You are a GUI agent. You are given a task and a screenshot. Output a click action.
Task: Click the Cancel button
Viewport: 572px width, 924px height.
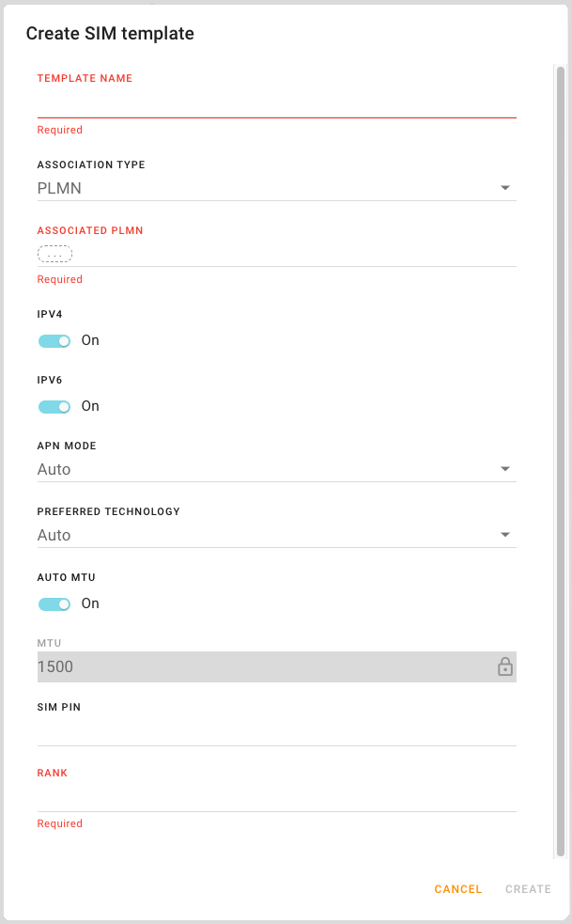(x=458, y=888)
